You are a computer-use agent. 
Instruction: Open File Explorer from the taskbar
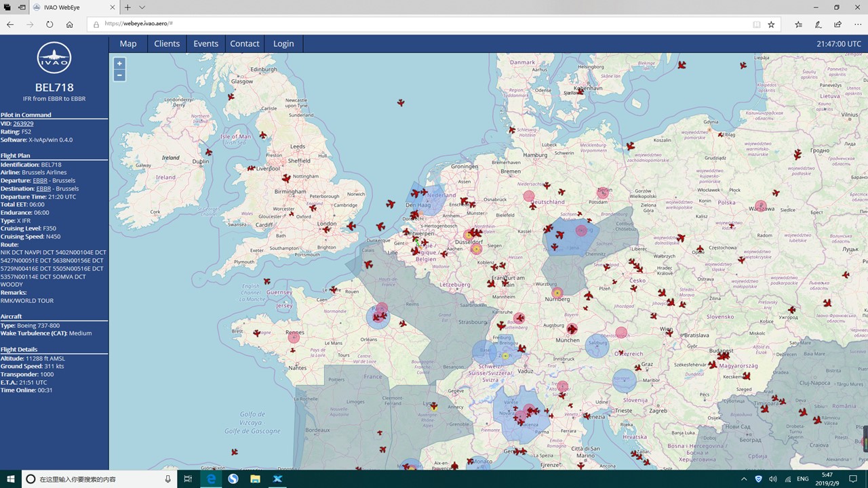coord(255,479)
